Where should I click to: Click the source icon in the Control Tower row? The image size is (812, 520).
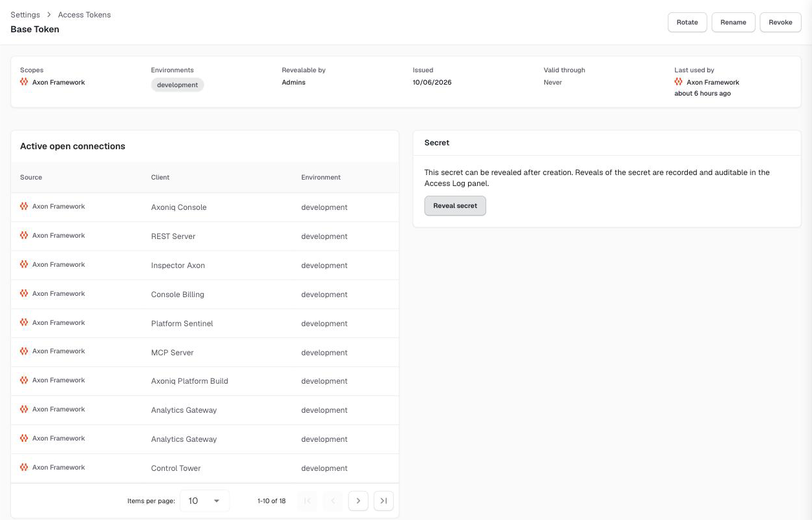(x=24, y=468)
